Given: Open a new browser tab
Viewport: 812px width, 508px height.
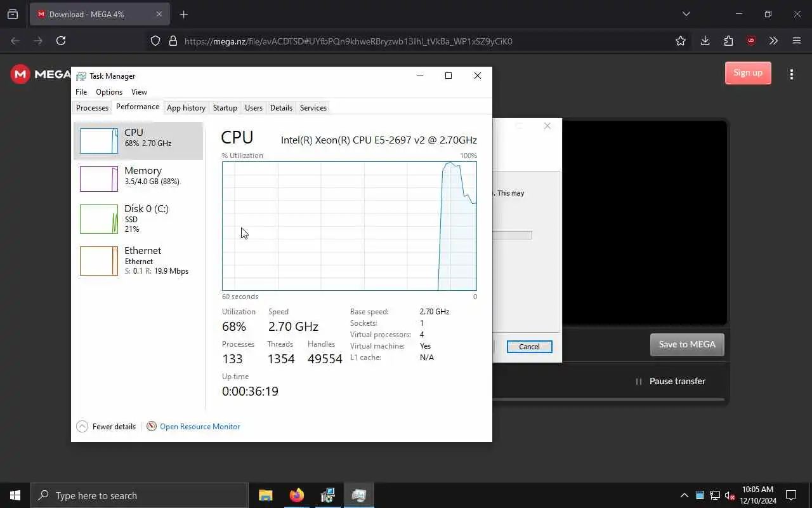Looking at the screenshot, I should (x=183, y=14).
